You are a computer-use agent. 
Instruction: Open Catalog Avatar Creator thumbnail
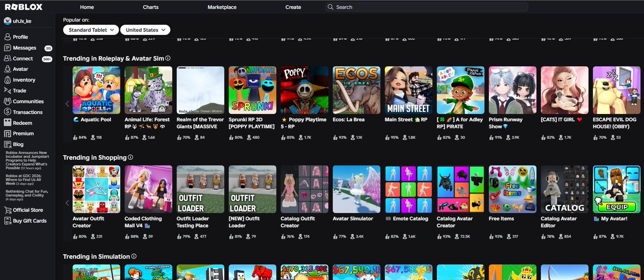461,189
